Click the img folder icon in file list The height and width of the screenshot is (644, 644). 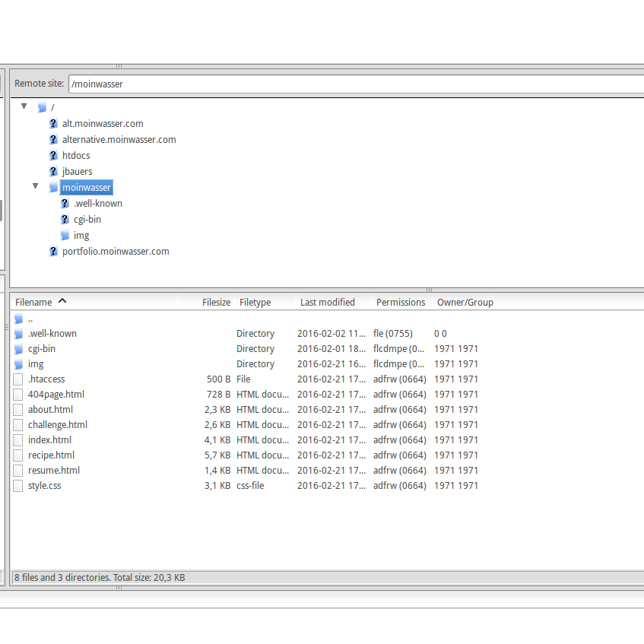(18, 364)
